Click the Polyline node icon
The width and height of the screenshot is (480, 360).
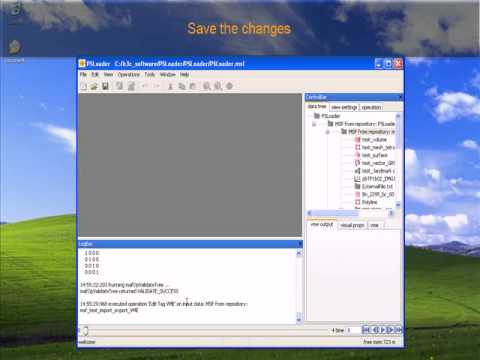357,202
